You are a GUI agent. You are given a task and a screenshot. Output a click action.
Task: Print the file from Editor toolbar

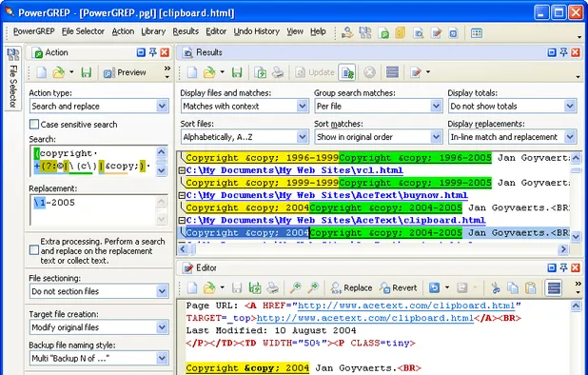tap(273, 288)
